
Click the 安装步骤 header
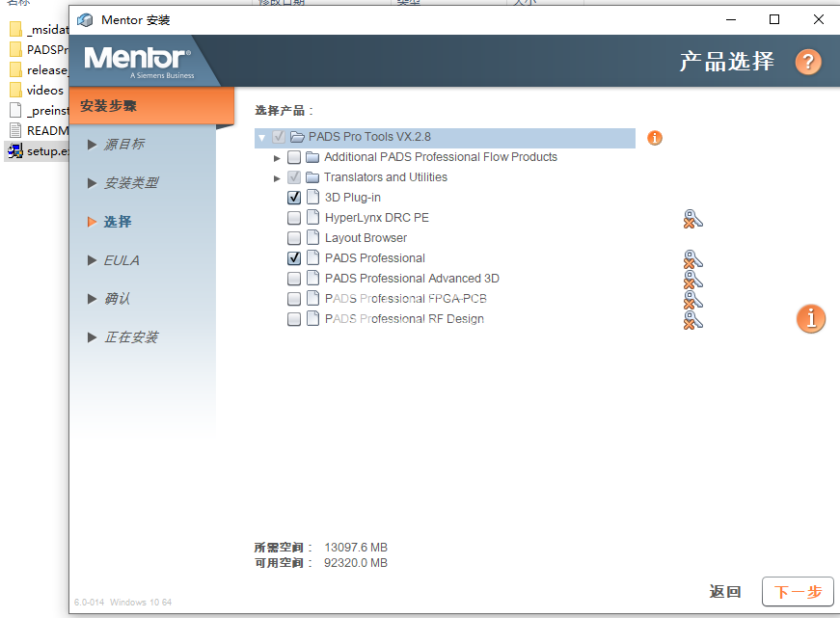pos(152,106)
